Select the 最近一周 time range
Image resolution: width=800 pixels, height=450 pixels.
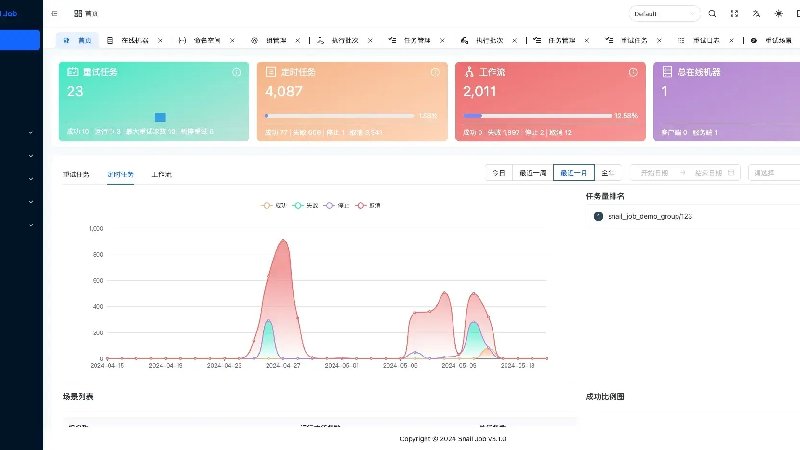tap(533, 172)
